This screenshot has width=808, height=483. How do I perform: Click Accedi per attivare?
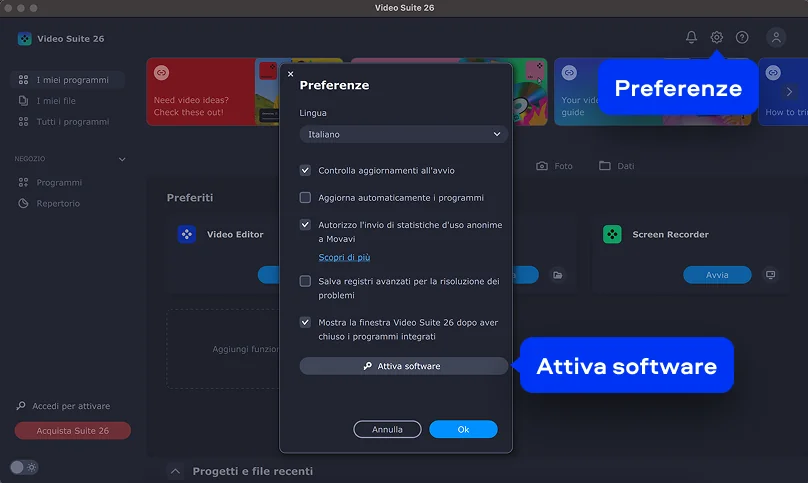pyautogui.click(x=63, y=406)
